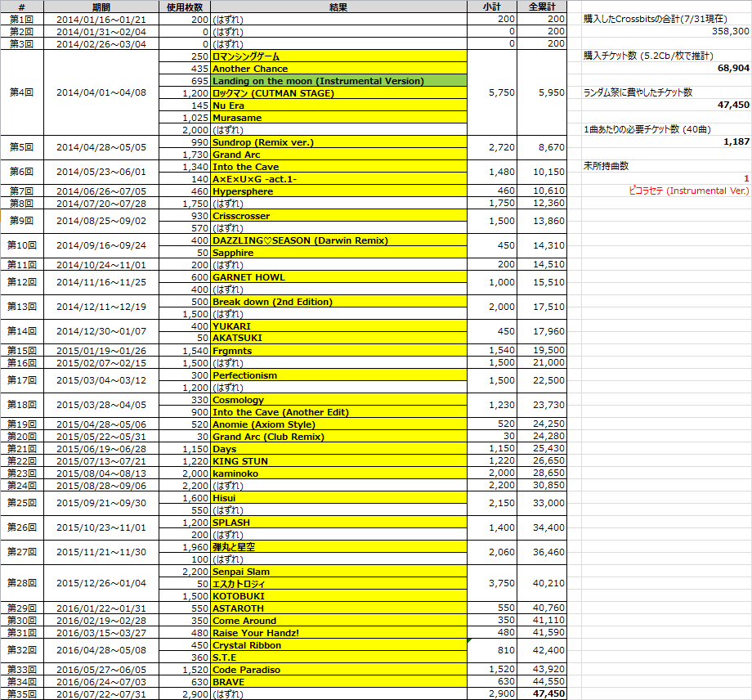Select the 'Into the Cave' cell
The height and width of the screenshot is (700, 752).
tap(338, 167)
